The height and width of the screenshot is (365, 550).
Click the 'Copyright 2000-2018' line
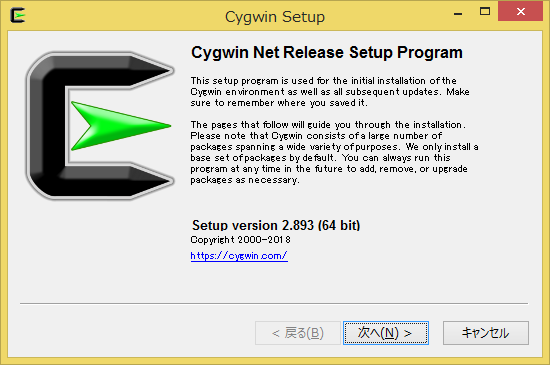[x=240, y=240]
